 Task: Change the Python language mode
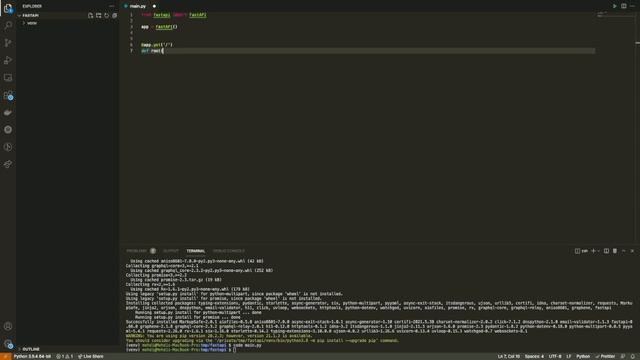[x=582, y=356]
